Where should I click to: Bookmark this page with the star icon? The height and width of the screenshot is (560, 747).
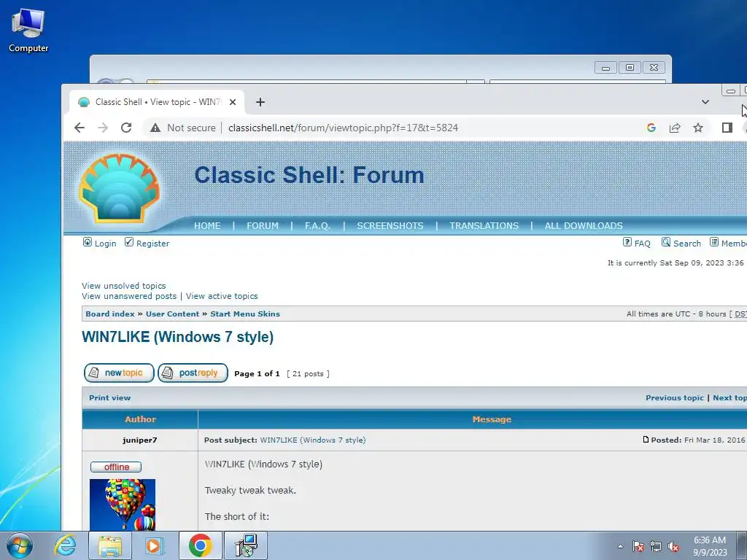coord(698,128)
